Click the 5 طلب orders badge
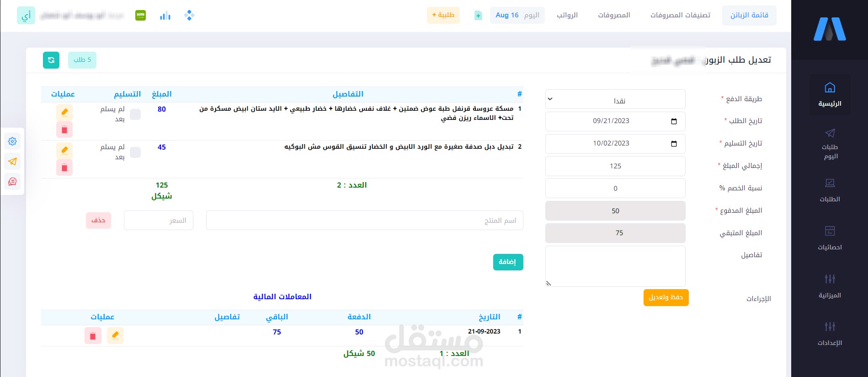The image size is (868, 377). (82, 60)
